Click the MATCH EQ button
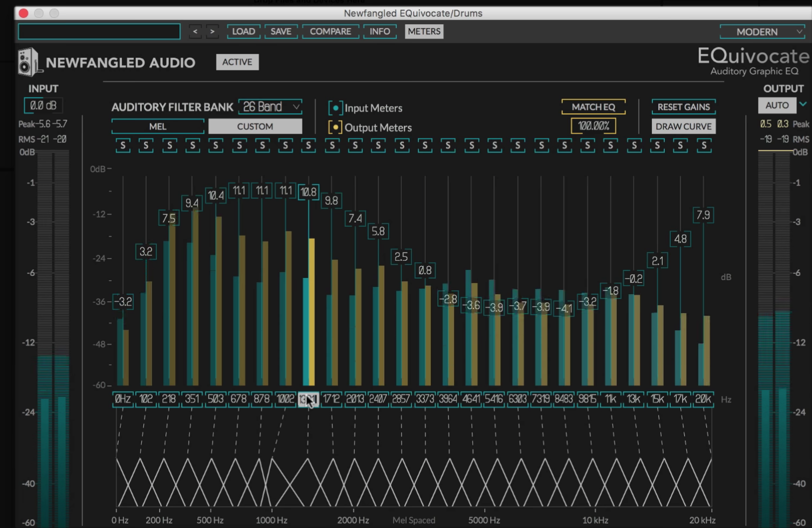 pos(594,107)
